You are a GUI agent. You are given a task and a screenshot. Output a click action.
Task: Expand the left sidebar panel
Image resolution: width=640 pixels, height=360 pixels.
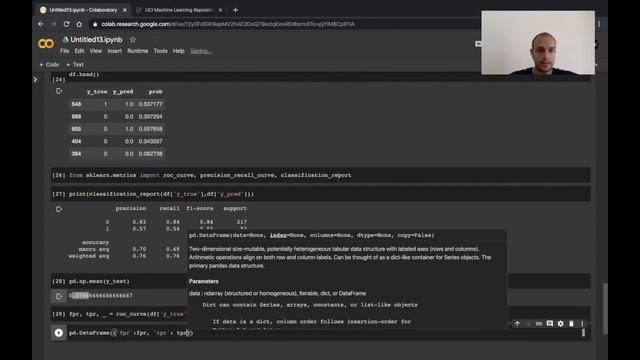tap(36, 80)
